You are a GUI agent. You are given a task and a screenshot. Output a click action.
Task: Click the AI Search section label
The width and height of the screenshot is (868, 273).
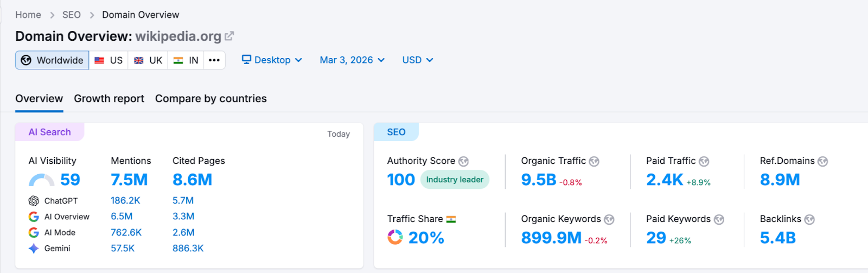[49, 132]
